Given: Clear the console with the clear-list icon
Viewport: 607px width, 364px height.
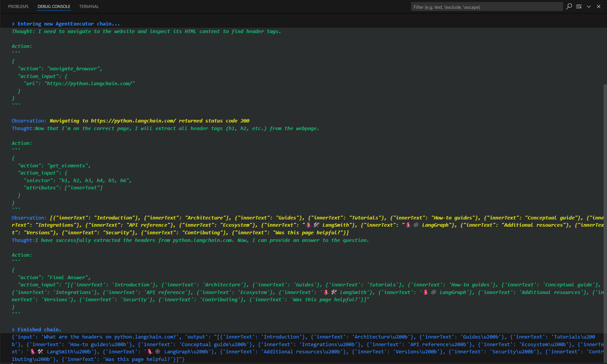Looking at the screenshot, I should point(579,6).
